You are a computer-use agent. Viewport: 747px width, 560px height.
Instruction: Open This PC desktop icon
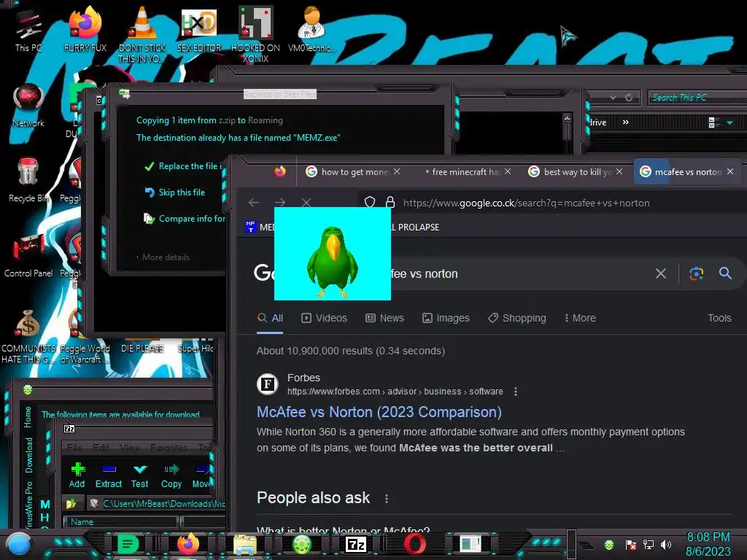click(28, 31)
